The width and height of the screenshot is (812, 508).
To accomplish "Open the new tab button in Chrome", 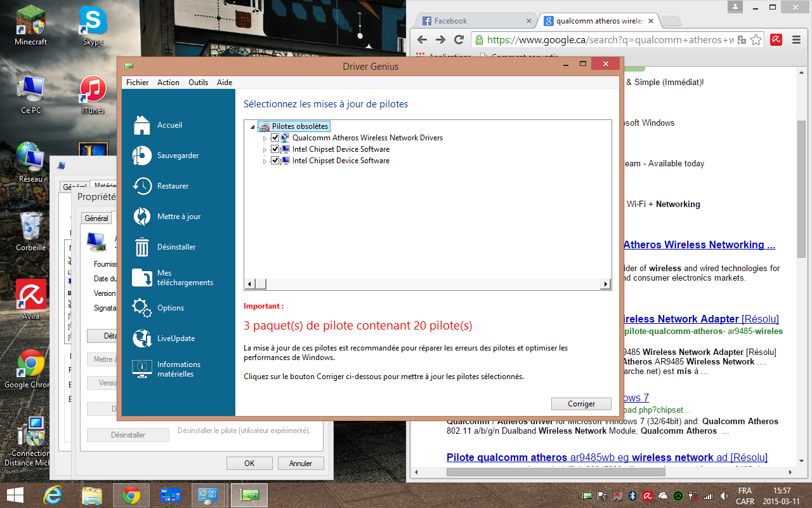I will (671, 22).
